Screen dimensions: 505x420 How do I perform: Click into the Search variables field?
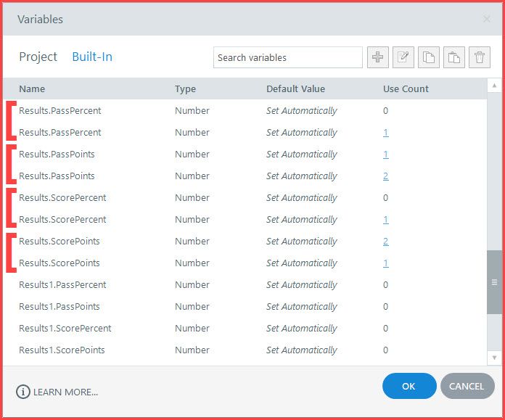click(287, 57)
